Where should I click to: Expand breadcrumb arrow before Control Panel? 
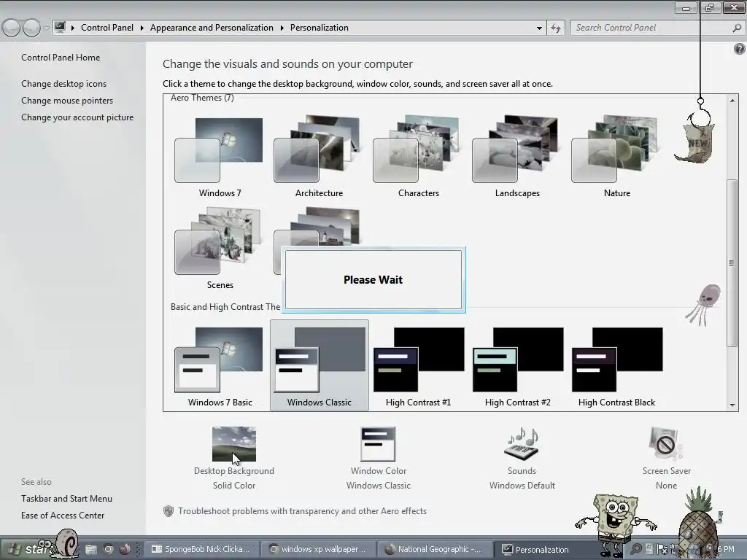(72, 28)
